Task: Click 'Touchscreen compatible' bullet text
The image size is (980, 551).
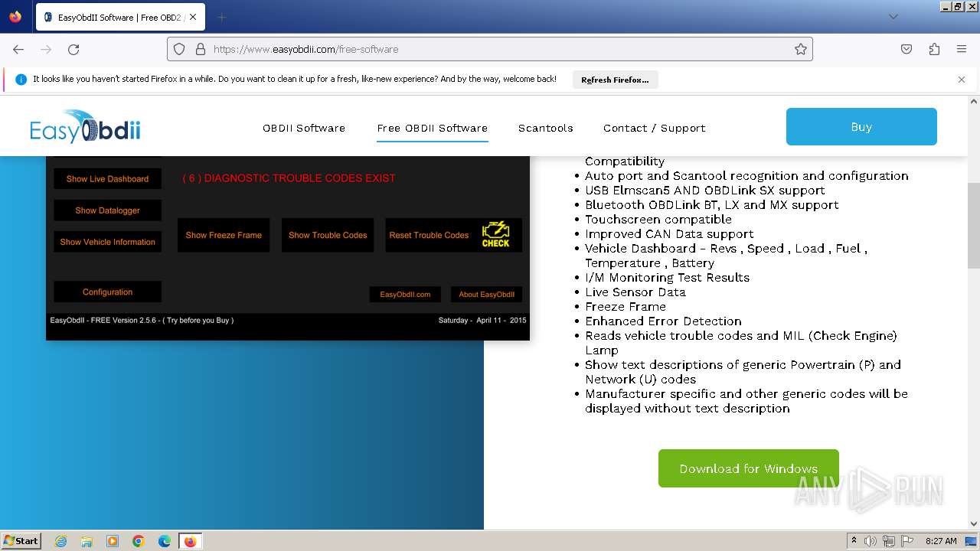Action: click(658, 219)
